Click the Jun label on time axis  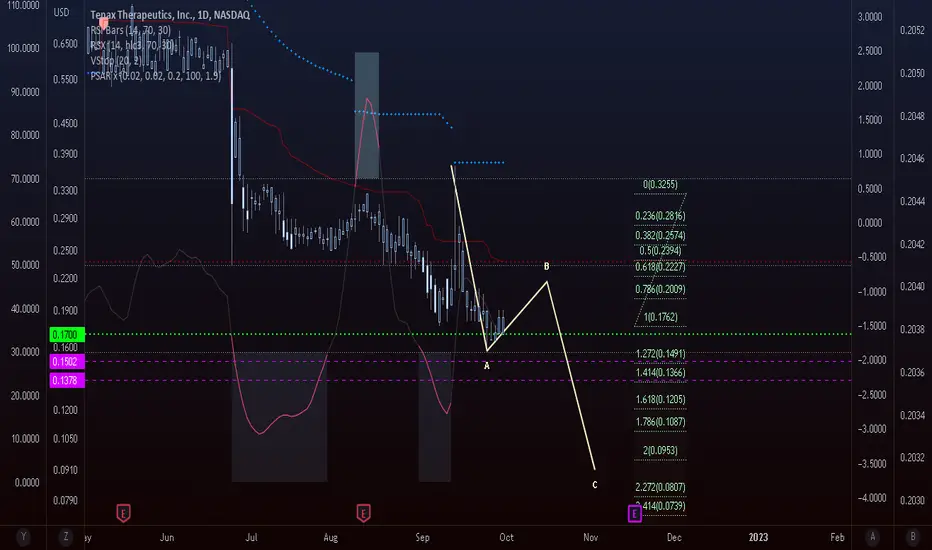point(167,538)
